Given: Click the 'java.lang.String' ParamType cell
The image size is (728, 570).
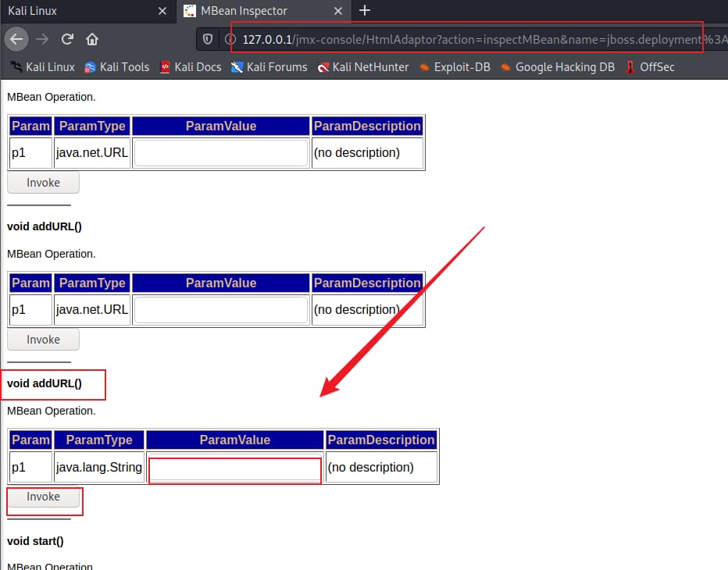Looking at the screenshot, I should point(99,468).
